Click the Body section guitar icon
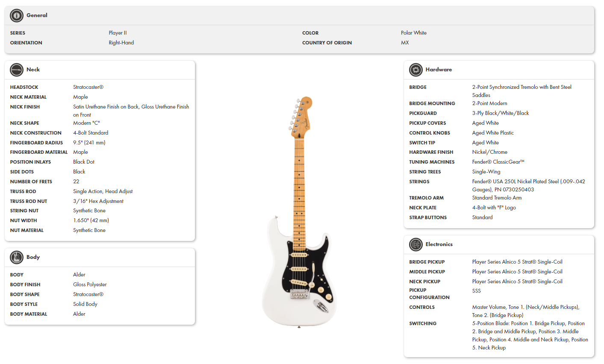604x364 pixels. [x=17, y=257]
